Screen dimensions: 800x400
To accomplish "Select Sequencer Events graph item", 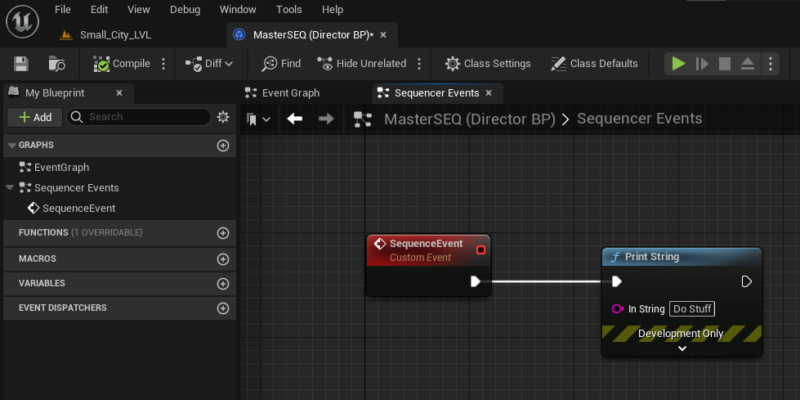I will click(77, 188).
